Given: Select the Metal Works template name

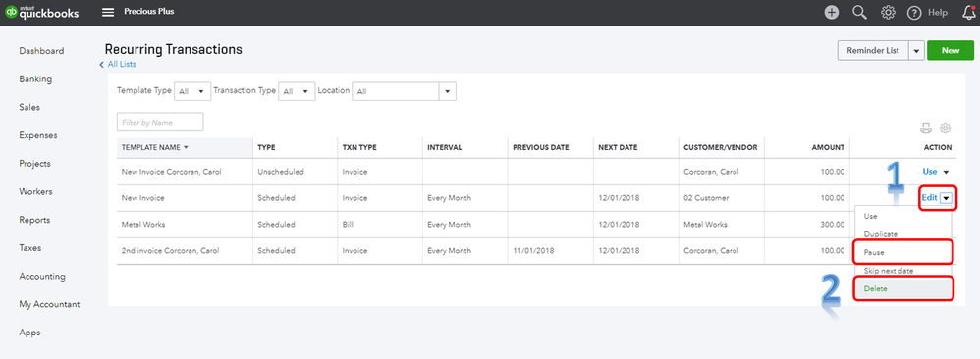Looking at the screenshot, I should point(143,225).
